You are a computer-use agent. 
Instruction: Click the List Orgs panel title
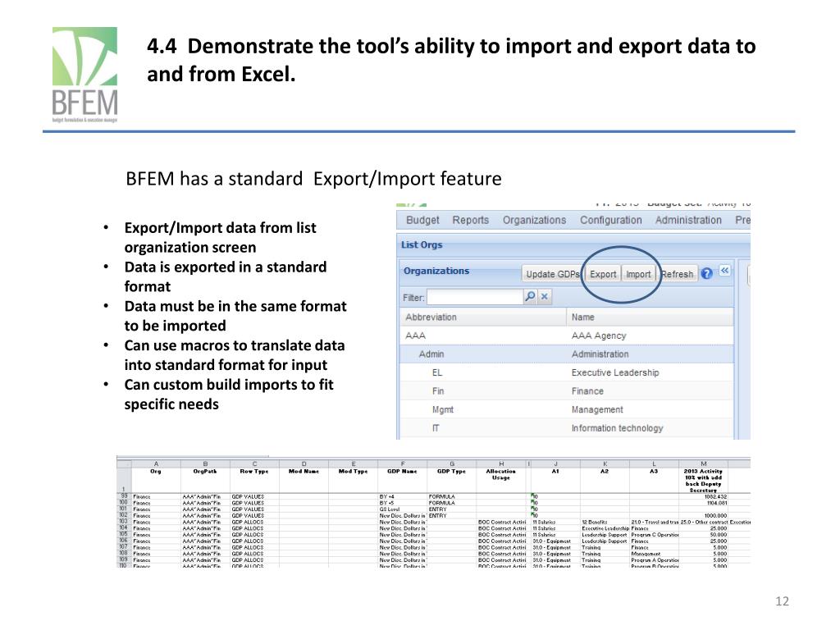tap(422, 244)
